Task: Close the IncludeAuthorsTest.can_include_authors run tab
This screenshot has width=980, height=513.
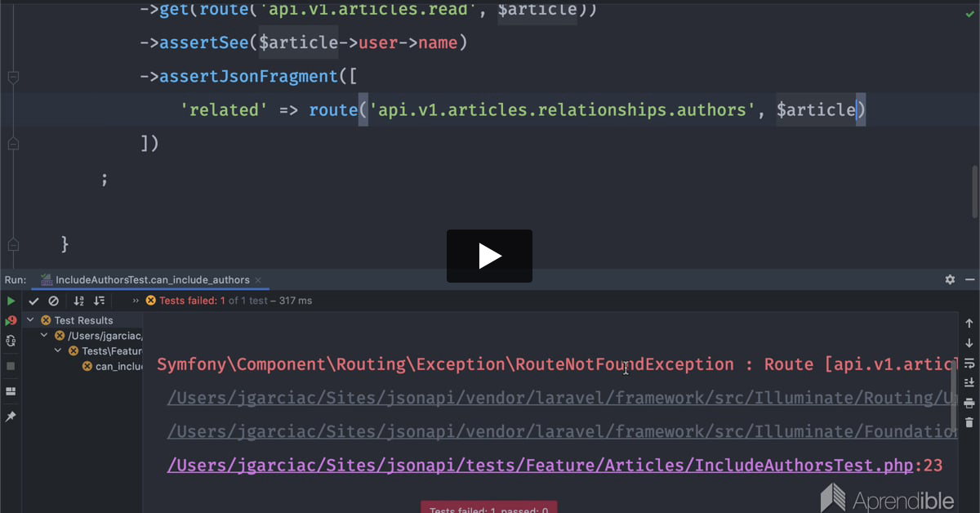Action: point(260,280)
